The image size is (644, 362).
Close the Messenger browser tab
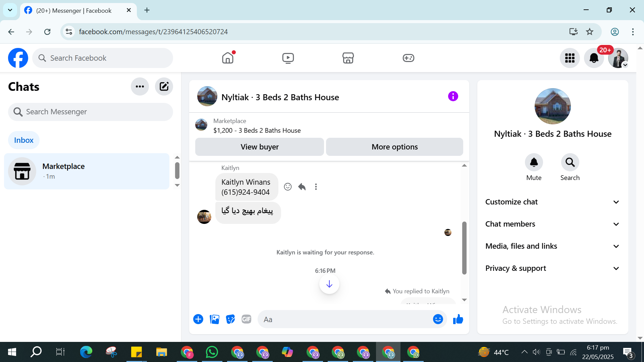[129, 10]
